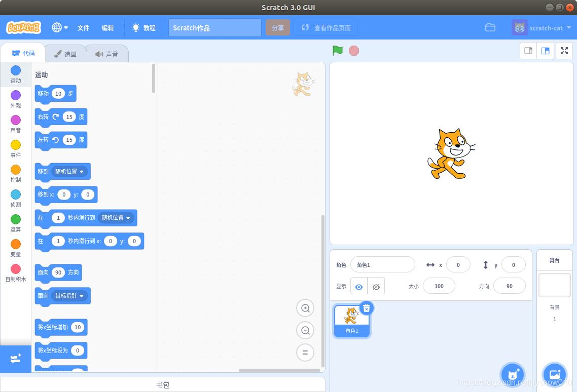
Task: Open 随机位置 dropdown in 秒内滑行到 block
Action: (x=116, y=218)
